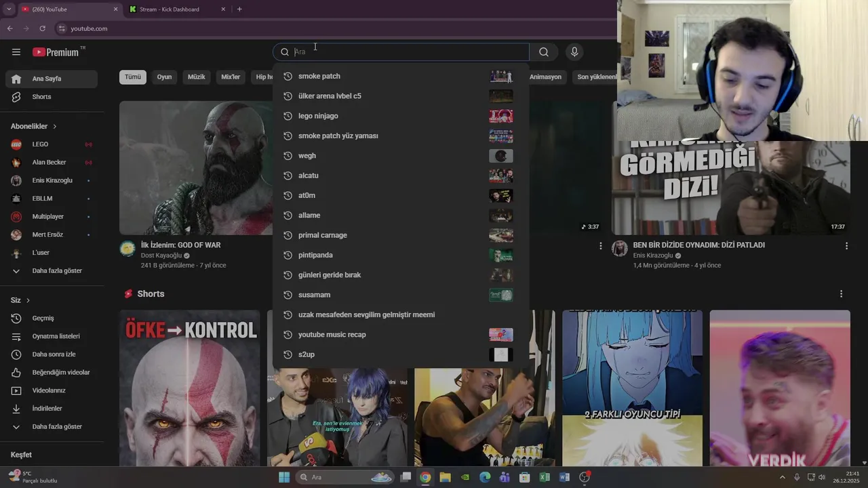
Task: Open Geçmiş history page
Action: [x=52, y=318]
